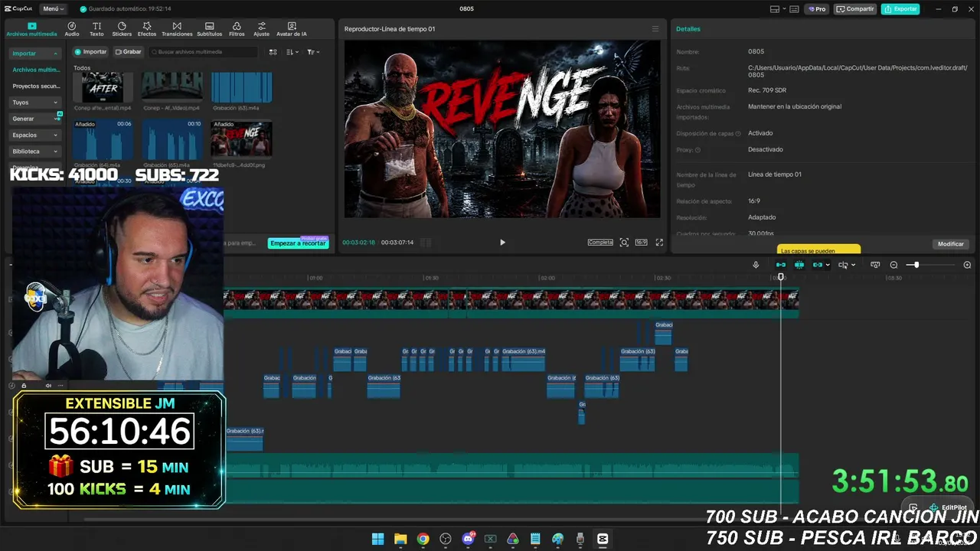Zoom out the timeline
Image resolution: width=980 pixels, height=551 pixels.
click(x=893, y=265)
